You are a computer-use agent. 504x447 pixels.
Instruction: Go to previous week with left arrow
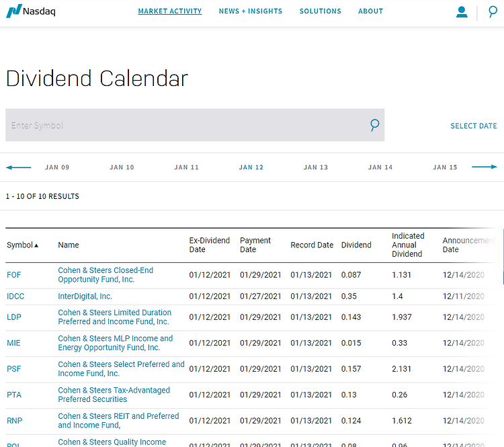pyautogui.click(x=19, y=167)
